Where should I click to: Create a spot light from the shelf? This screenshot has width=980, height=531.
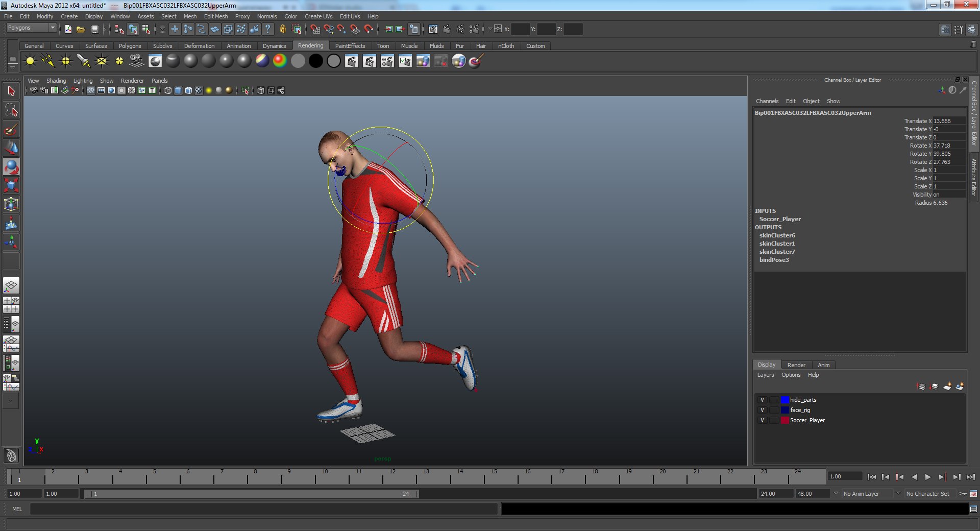point(84,61)
